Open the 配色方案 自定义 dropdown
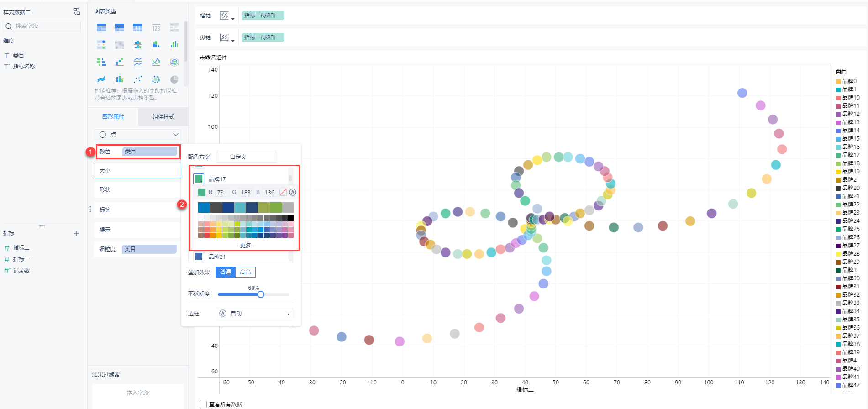868x409 pixels. click(247, 157)
